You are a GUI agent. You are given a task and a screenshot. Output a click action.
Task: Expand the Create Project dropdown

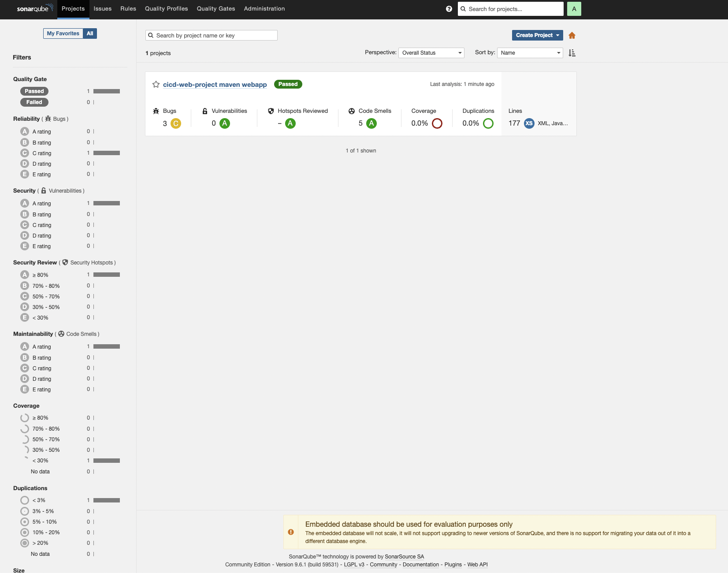pyautogui.click(x=538, y=35)
